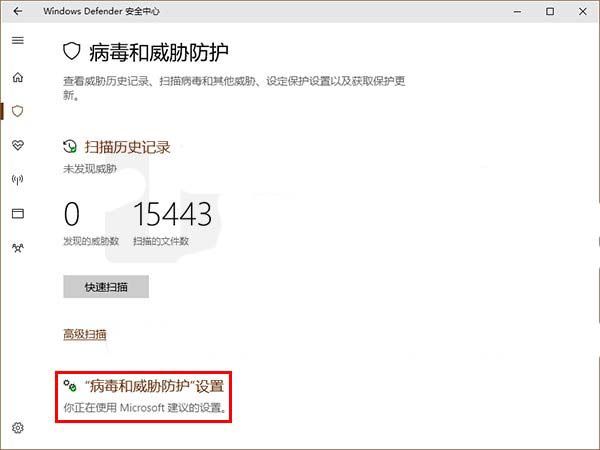
Task: Open app and browser control icon
Action: point(18,213)
